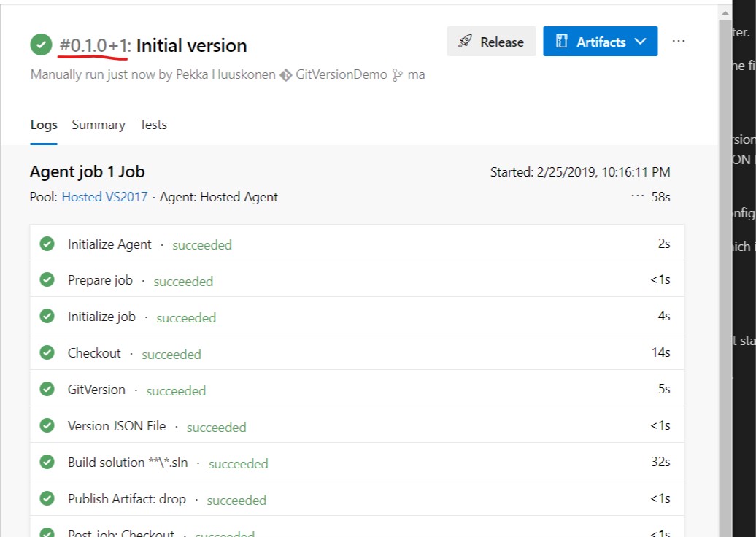The image size is (756, 537).
Task: Open the GitVersion step log
Action: [357, 389]
